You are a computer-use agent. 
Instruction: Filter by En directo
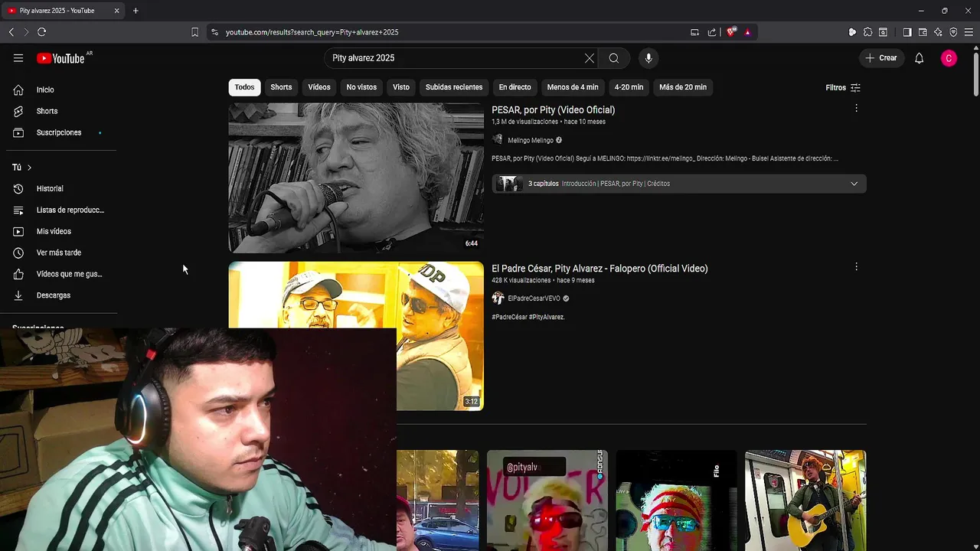click(x=514, y=87)
